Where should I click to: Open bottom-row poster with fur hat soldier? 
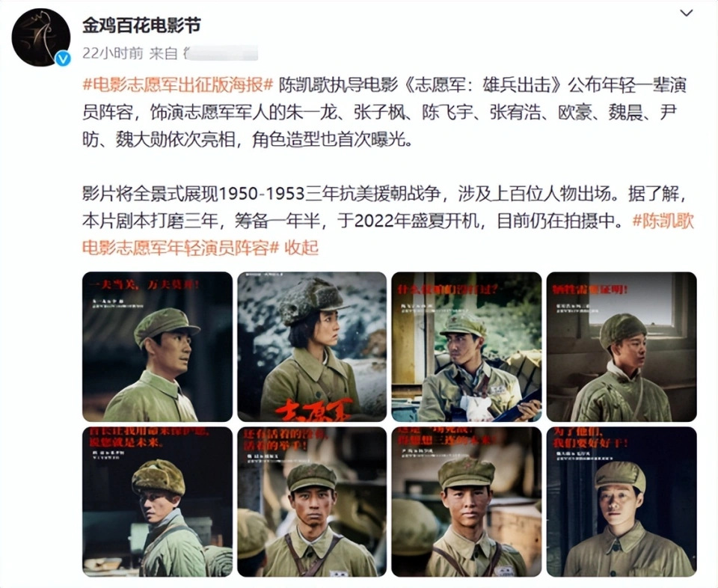pyautogui.click(x=158, y=501)
